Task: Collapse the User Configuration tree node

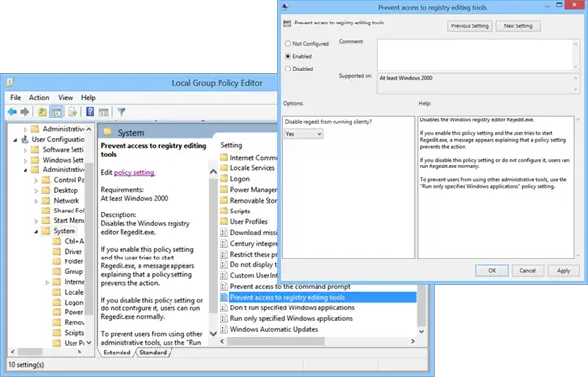Action: point(15,140)
